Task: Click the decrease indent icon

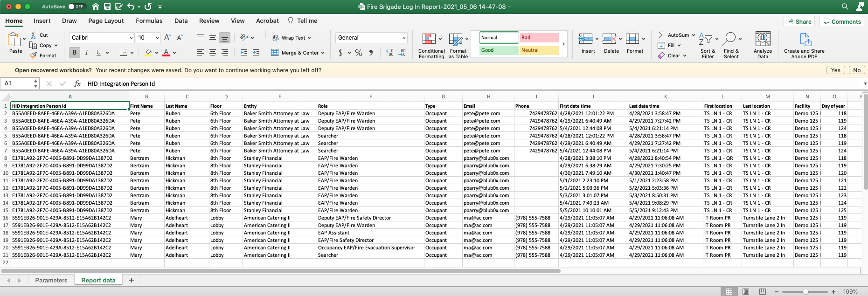Action: pyautogui.click(x=243, y=53)
